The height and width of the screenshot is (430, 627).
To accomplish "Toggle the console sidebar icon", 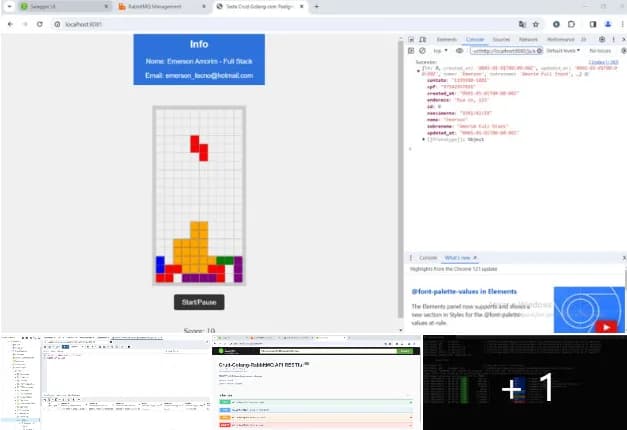I will (411, 51).
